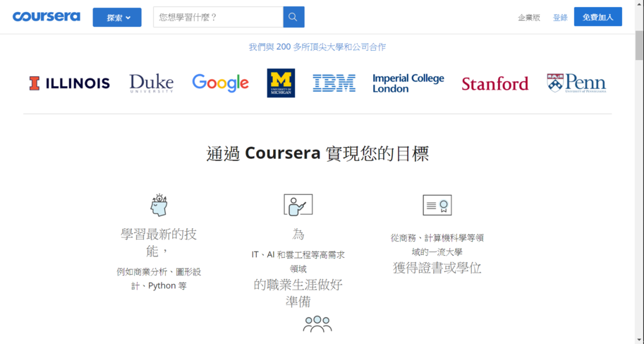Click the 登錄 login link
The width and height of the screenshot is (644, 344).
tap(560, 17)
